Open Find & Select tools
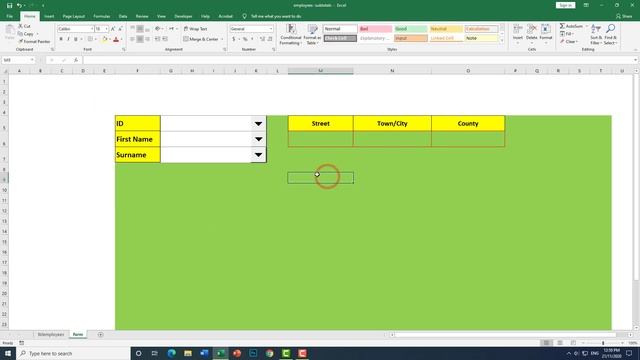 [611, 34]
